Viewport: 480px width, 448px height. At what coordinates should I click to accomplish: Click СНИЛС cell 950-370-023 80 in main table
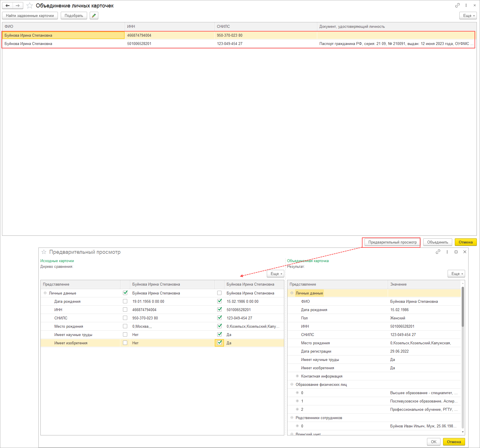pos(266,35)
